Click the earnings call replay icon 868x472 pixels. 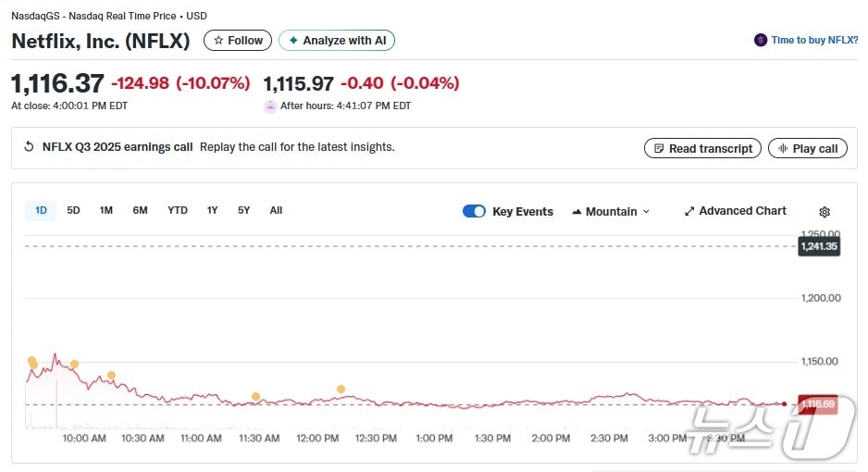[x=29, y=147]
